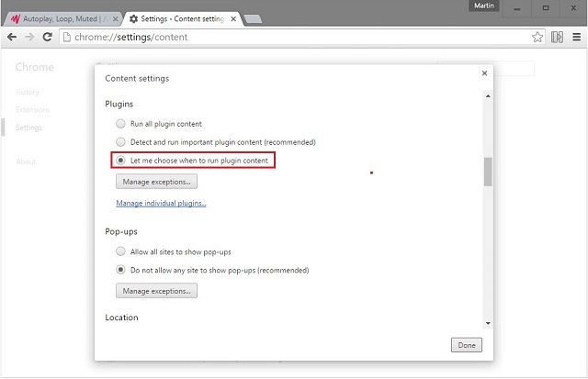Click the Content settings dialog title
This screenshot has width=588, height=379.
(137, 79)
